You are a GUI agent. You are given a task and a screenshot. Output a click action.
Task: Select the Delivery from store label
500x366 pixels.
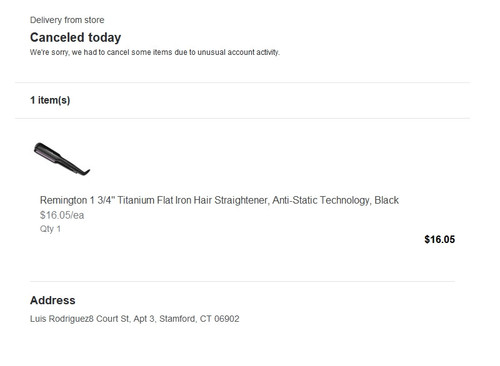(x=67, y=20)
